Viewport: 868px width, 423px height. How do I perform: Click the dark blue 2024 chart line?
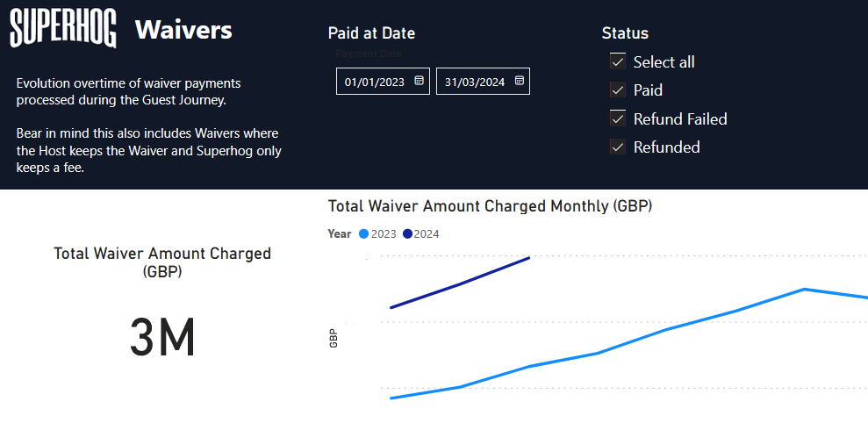coord(462,283)
